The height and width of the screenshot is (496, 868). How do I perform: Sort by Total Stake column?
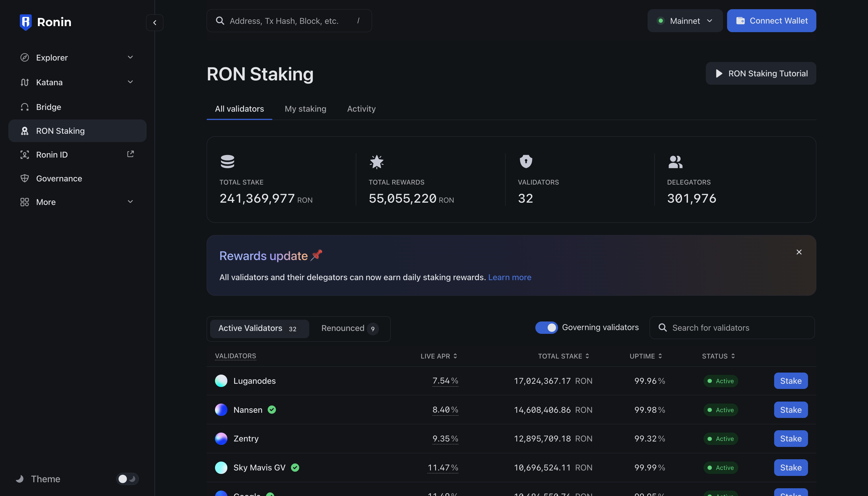pos(563,356)
